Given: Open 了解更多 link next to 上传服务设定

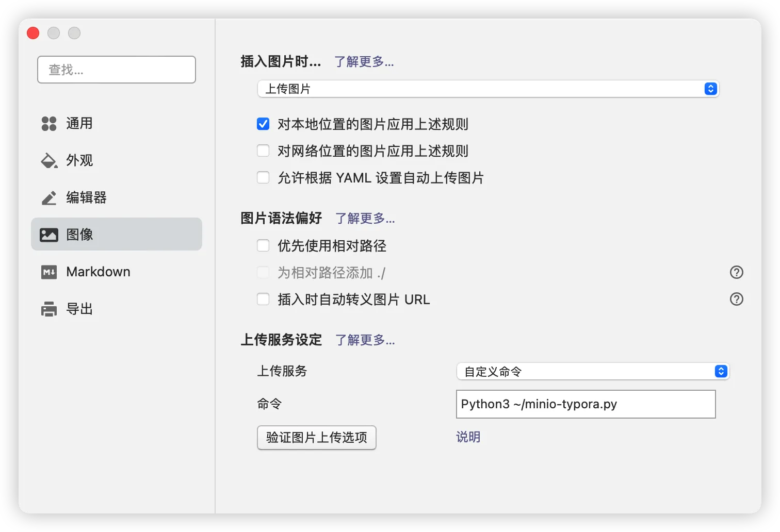Looking at the screenshot, I should click(365, 340).
